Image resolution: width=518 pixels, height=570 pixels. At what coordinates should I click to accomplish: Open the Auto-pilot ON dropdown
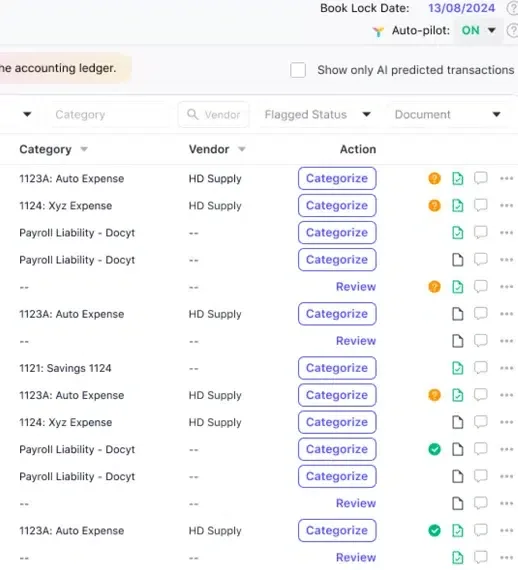pos(478,31)
